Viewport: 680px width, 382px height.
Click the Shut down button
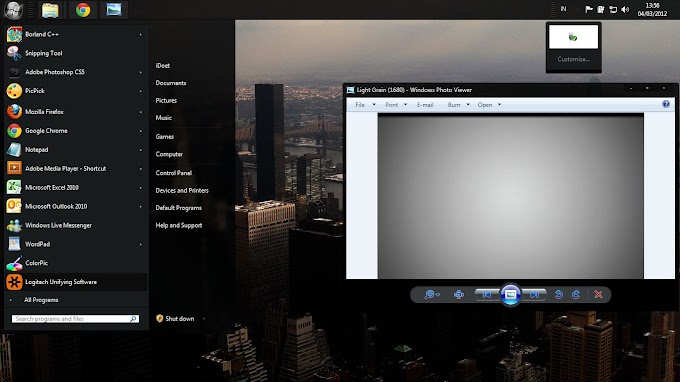click(175, 319)
